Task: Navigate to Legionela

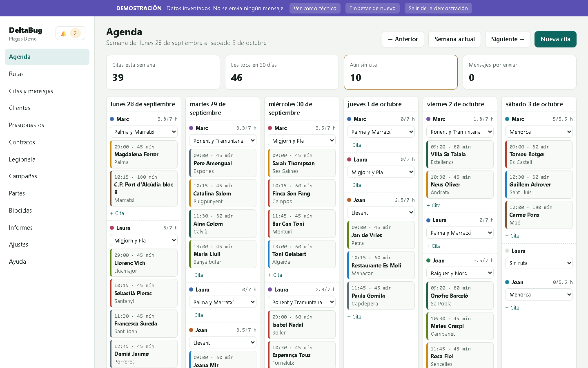Action: (47, 159)
